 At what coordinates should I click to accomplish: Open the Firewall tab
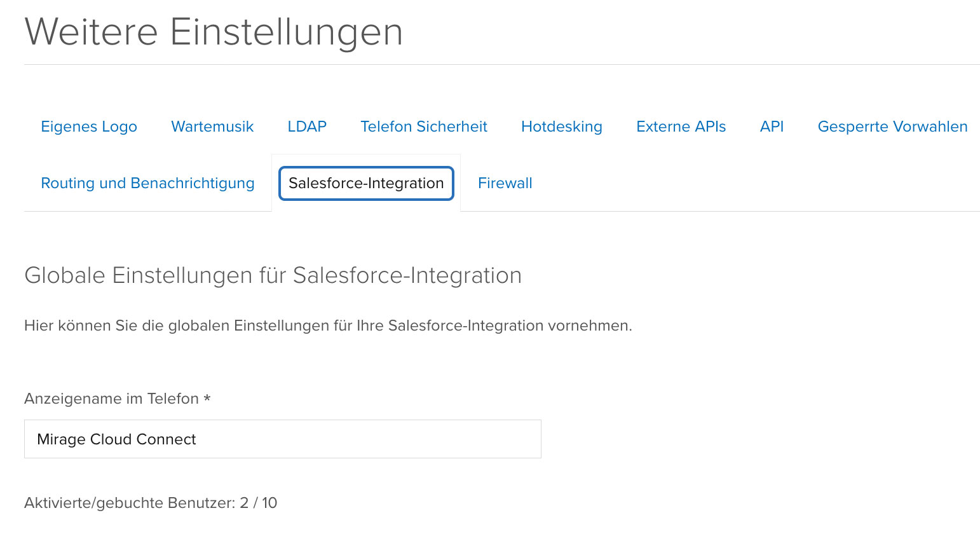coord(505,183)
